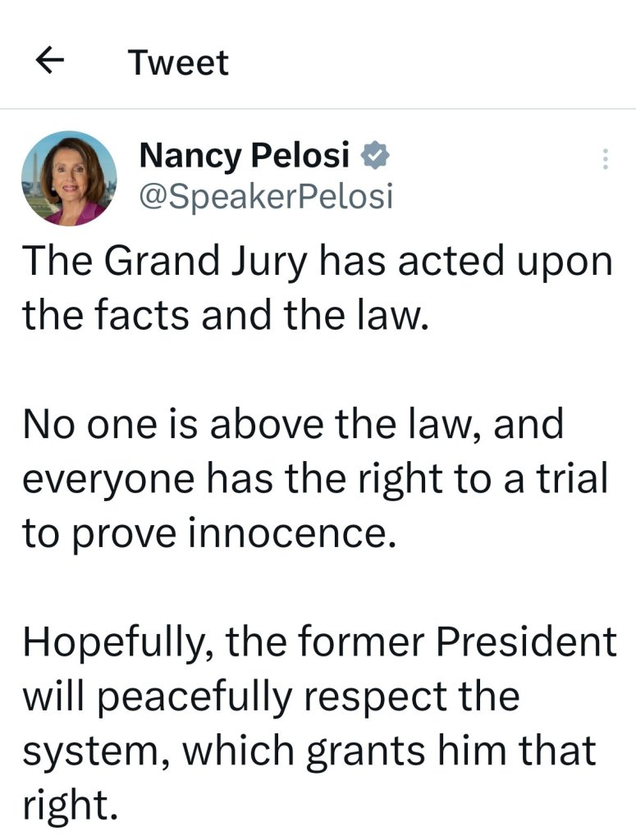Viewport: 636px width, 840px height.
Task: Tap the back arrow icon
Action: (51, 62)
